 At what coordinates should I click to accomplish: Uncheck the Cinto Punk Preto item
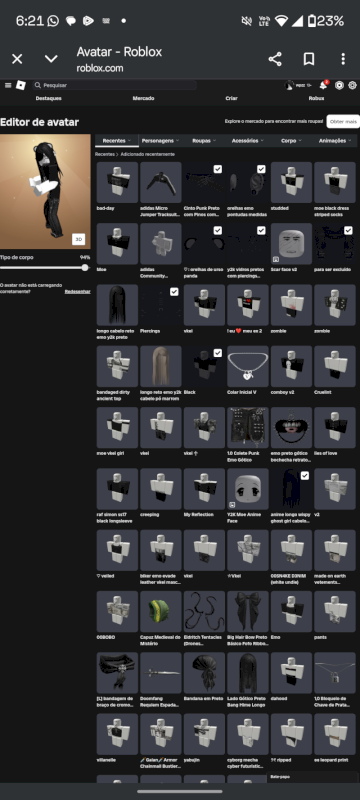(218, 169)
